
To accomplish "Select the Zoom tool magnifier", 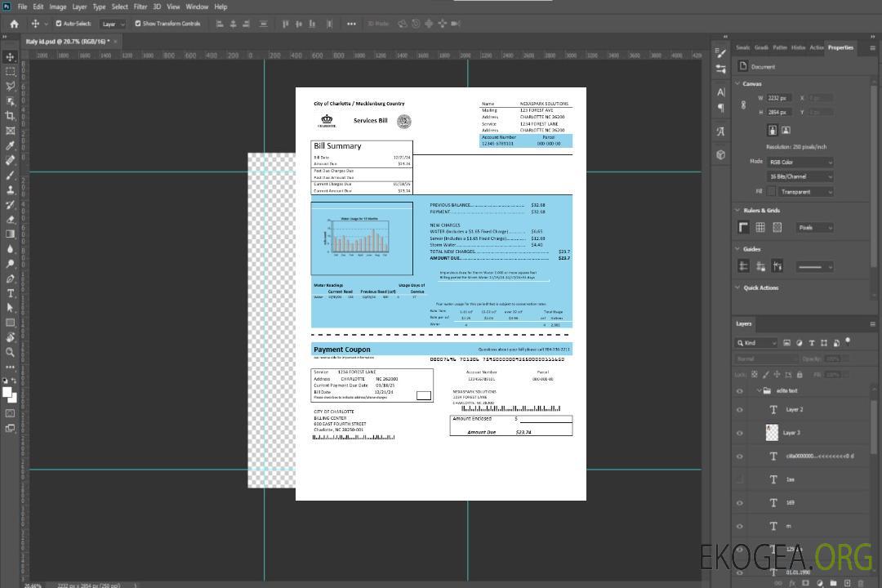I will 11,352.
